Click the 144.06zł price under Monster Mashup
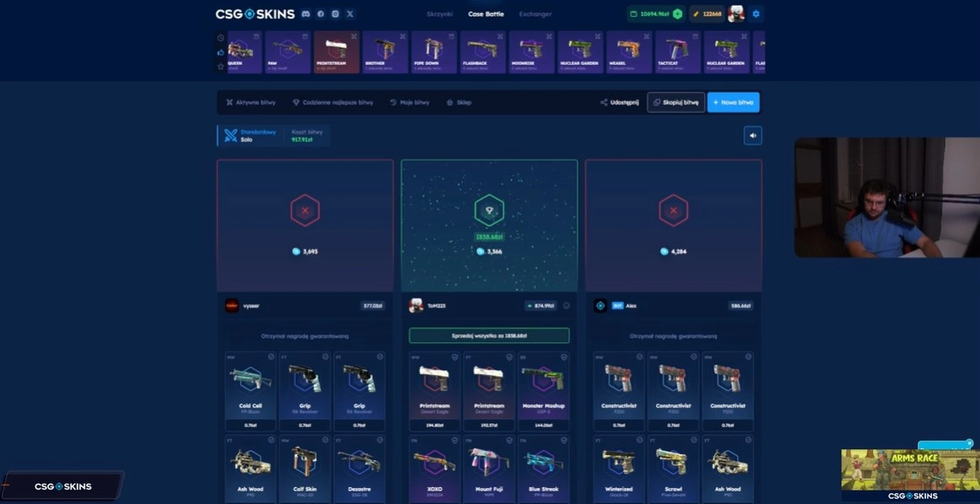Viewport: 980px width, 504px height. 544,425
